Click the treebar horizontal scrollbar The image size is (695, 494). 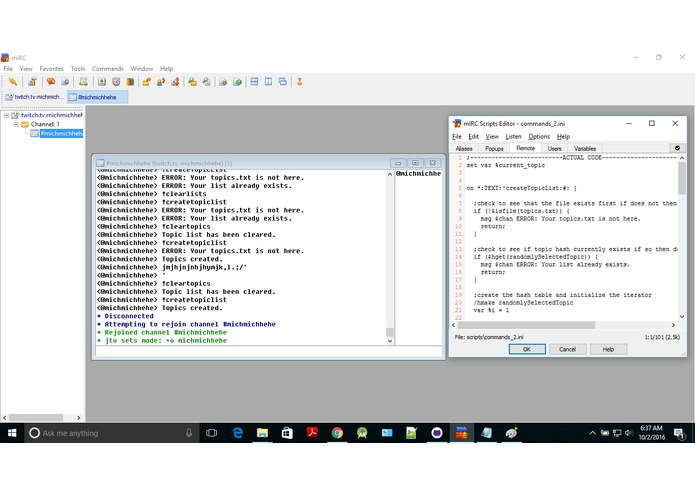tap(42, 417)
